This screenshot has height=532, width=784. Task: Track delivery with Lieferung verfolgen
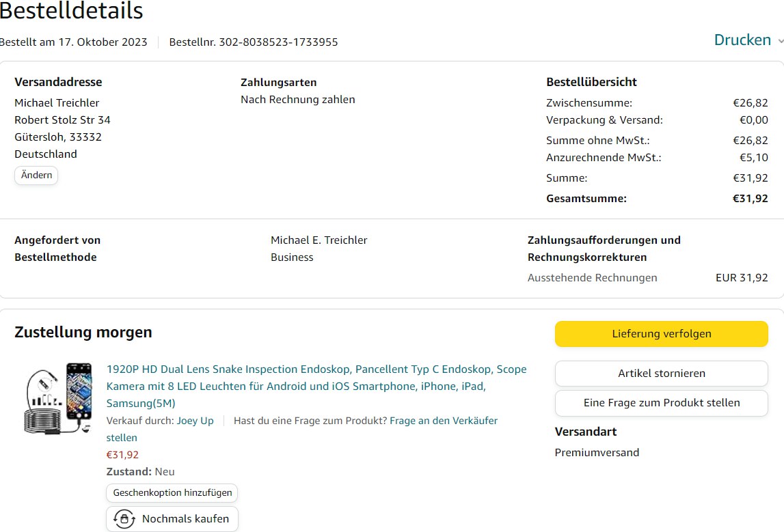tap(661, 334)
